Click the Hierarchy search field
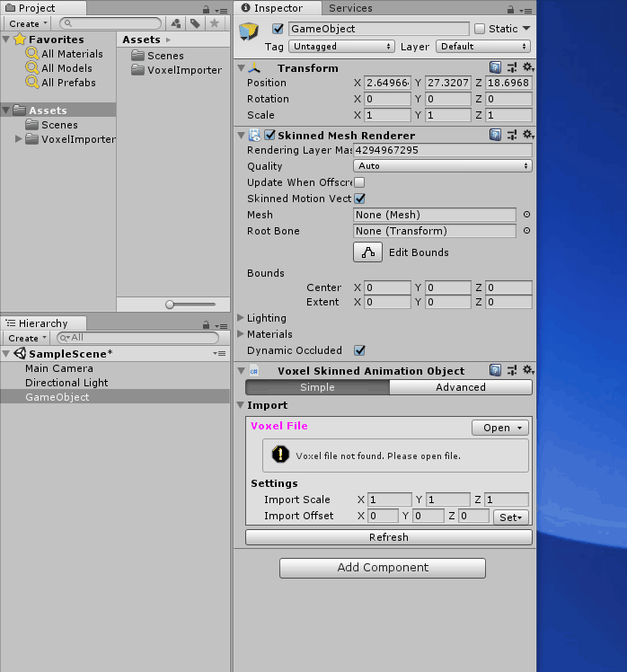This screenshot has width=627, height=672. [137, 338]
